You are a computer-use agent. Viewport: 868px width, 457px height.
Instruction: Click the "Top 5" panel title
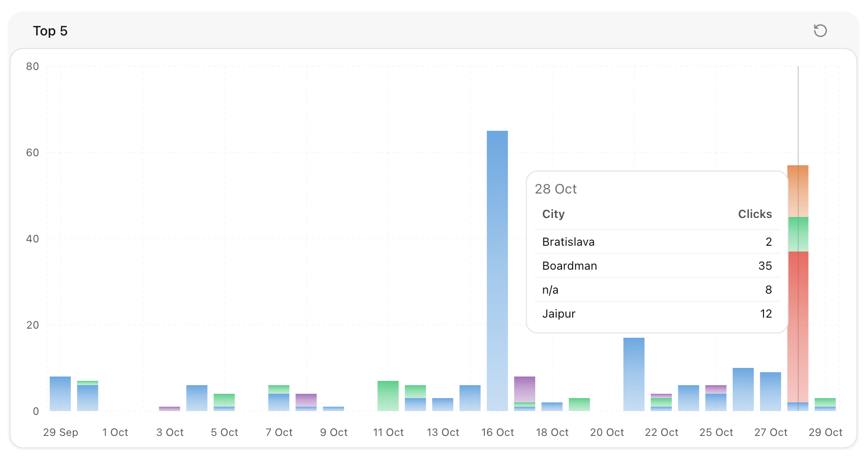coord(50,31)
